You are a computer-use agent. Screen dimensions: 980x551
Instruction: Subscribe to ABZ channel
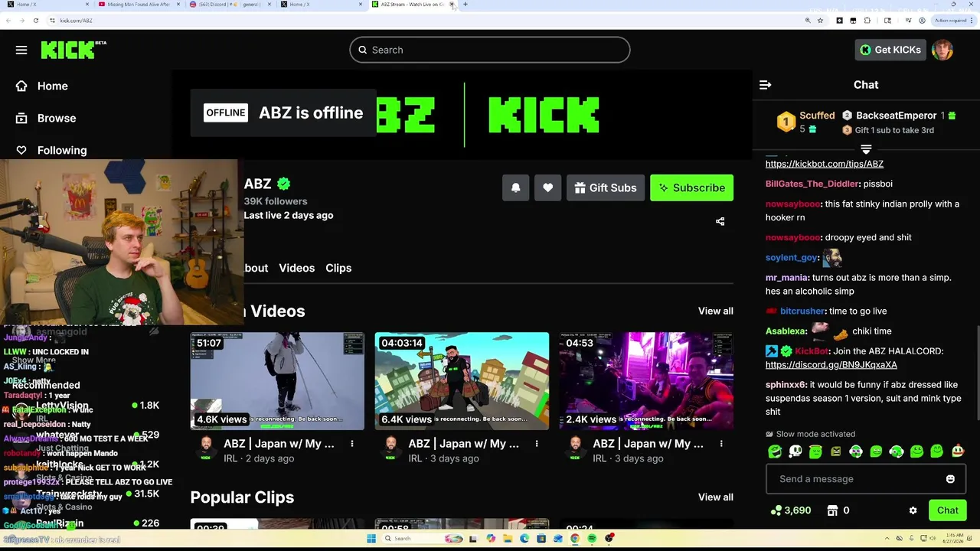692,187
